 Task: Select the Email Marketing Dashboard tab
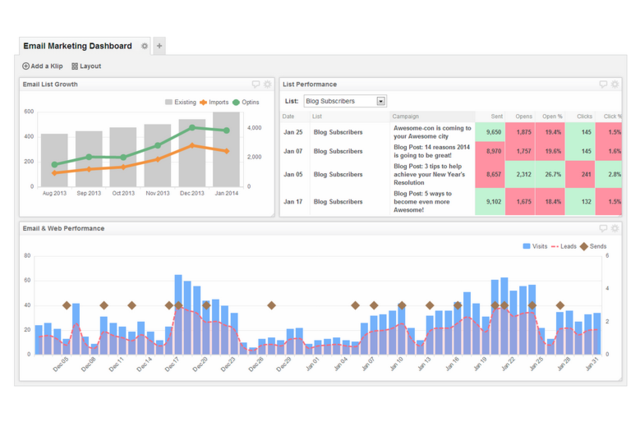pyautogui.click(x=77, y=46)
